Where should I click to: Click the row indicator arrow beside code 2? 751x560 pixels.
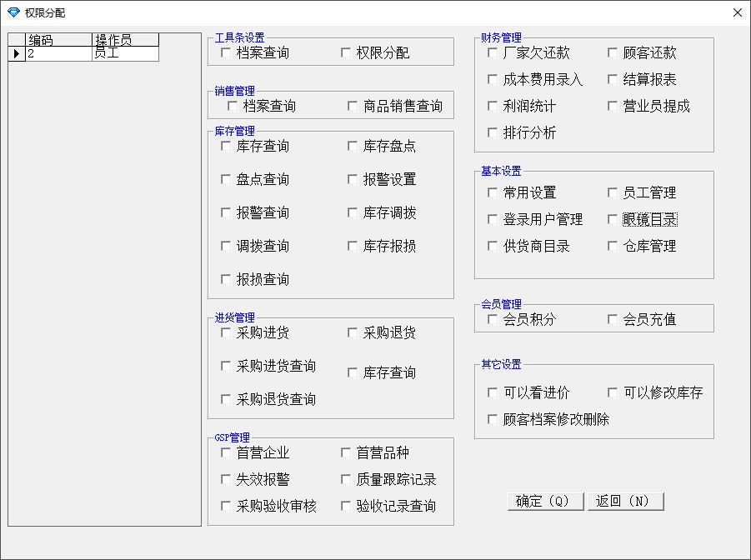coord(17,53)
